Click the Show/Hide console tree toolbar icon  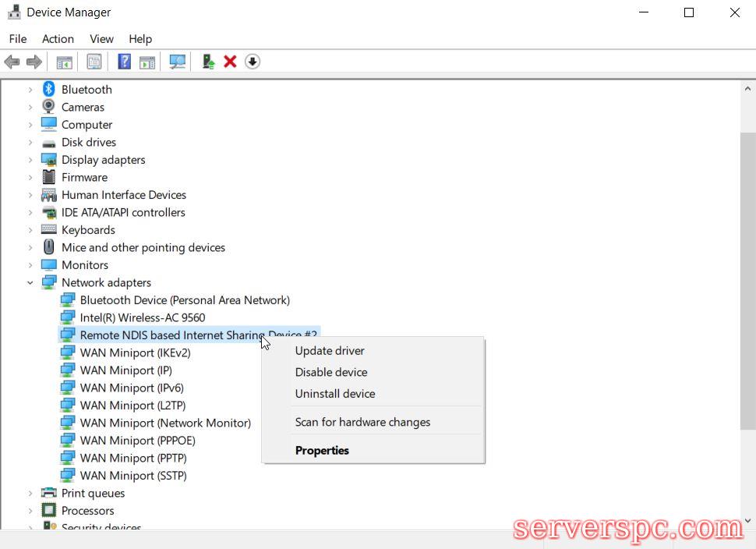[x=65, y=62]
